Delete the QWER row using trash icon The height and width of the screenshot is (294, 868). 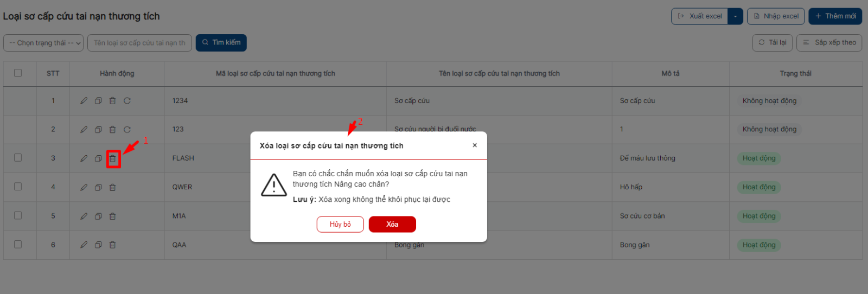click(x=113, y=188)
